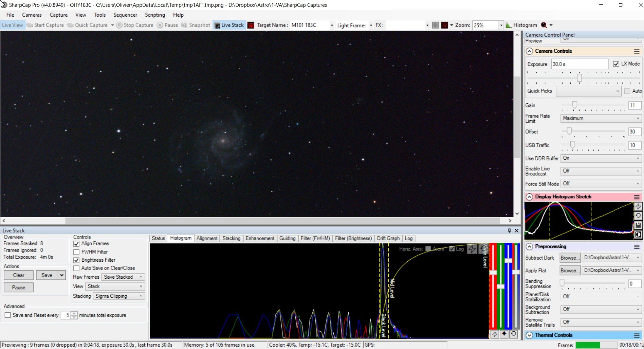Click the auto-stretch lightning icon in Display Histogram Stretch
This screenshot has height=349, width=644.
[638, 206]
